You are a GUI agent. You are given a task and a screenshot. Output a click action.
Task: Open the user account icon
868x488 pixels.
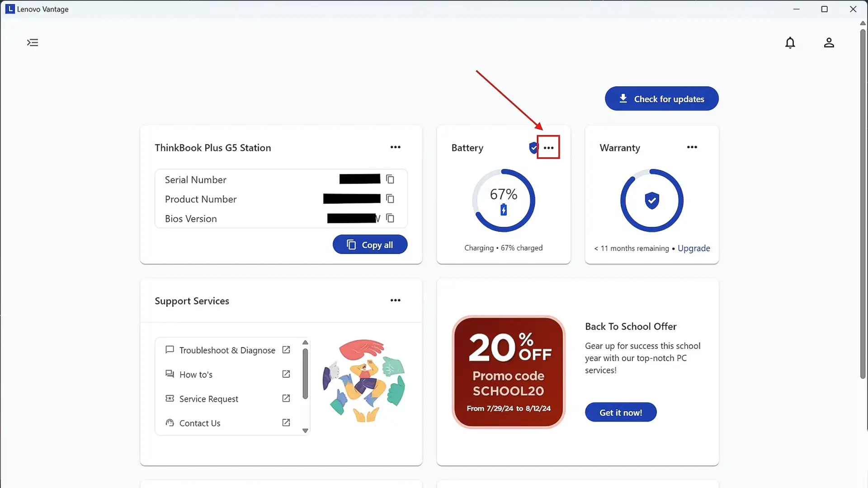pyautogui.click(x=829, y=42)
